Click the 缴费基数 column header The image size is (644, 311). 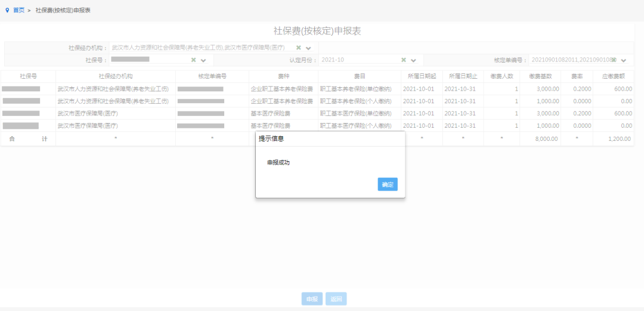pos(540,76)
